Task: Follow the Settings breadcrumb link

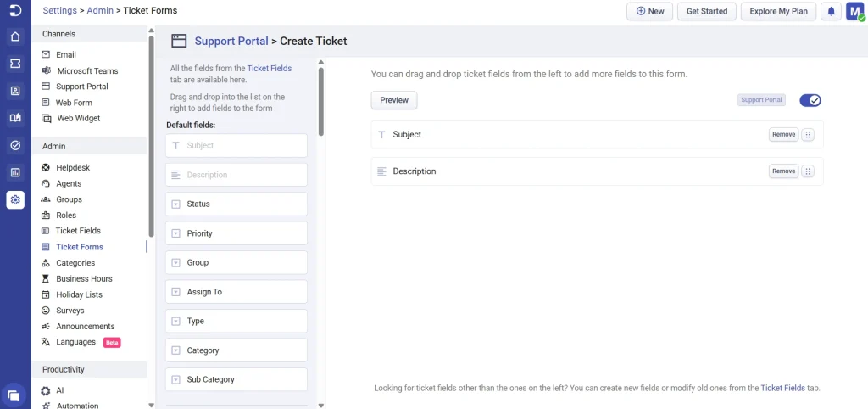Action: pyautogui.click(x=60, y=10)
